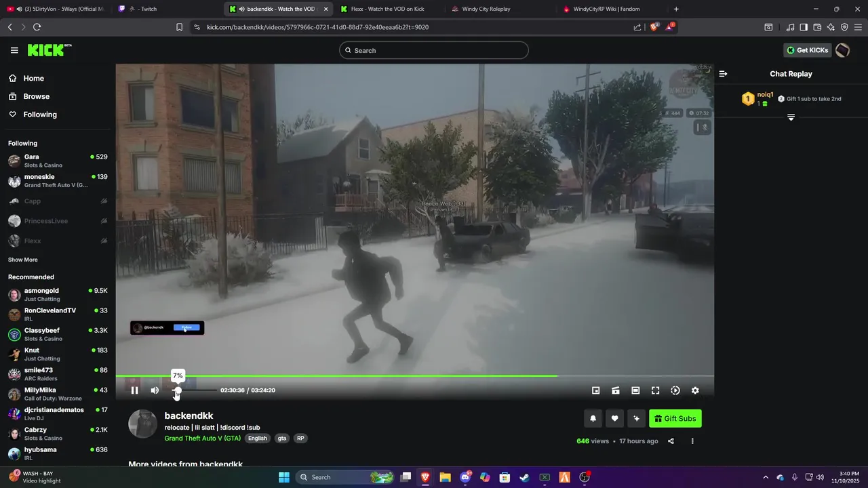The width and height of the screenshot is (868, 488).
Task: Open the mini player (picture-in-picture) icon
Action: (x=596, y=390)
